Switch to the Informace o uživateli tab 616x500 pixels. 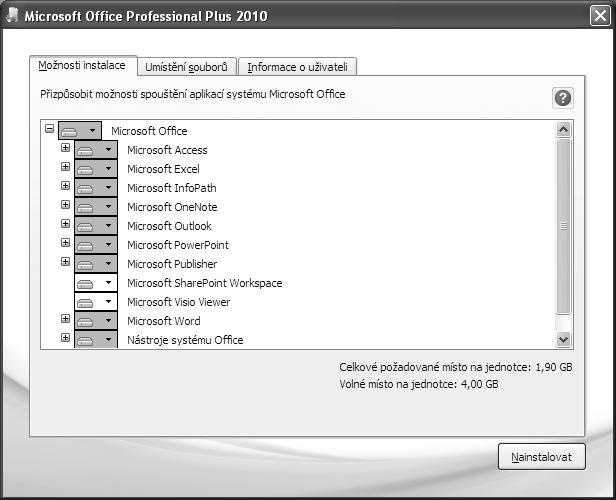pyautogui.click(x=297, y=67)
